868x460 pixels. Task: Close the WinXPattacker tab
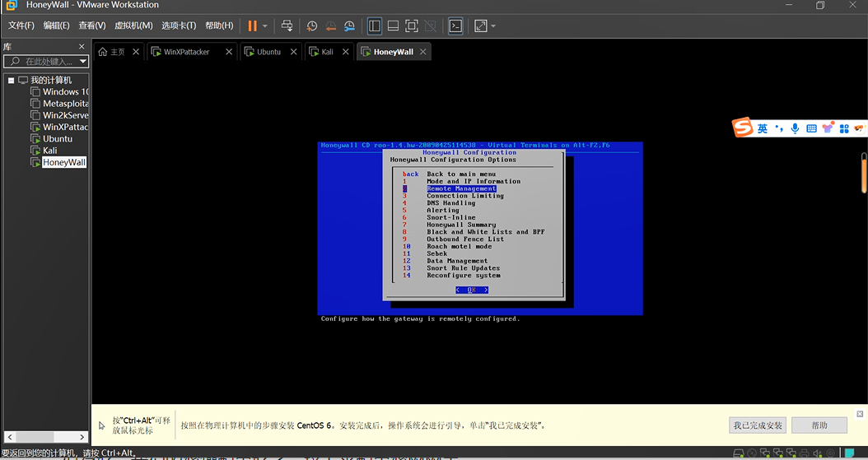click(229, 51)
